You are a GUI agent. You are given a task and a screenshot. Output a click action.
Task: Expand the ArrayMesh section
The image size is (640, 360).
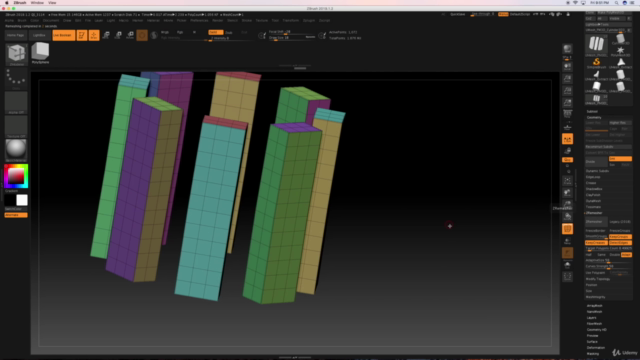[595, 306]
